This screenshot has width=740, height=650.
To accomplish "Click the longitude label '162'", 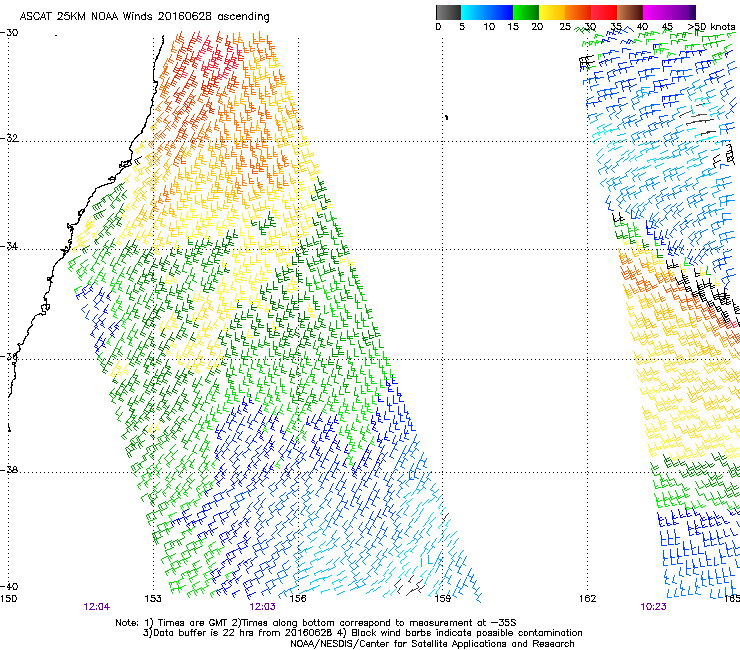I will [587, 599].
